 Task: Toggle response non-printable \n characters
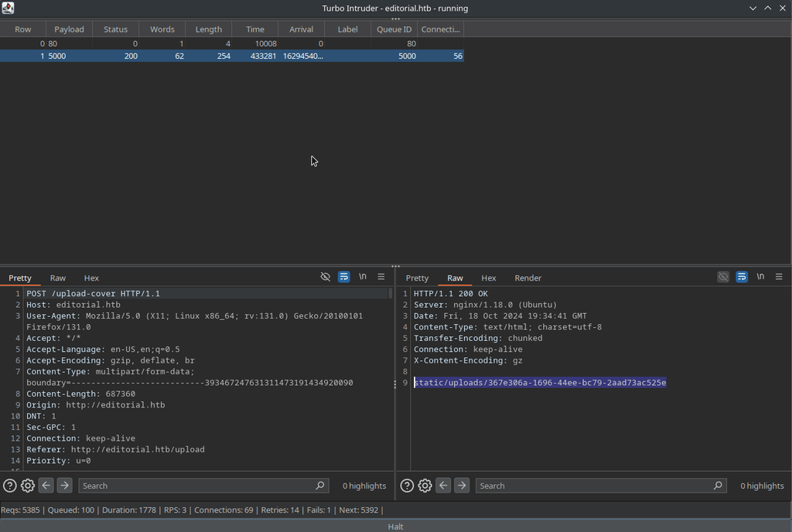pyautogui.click(x=760, y=277)
